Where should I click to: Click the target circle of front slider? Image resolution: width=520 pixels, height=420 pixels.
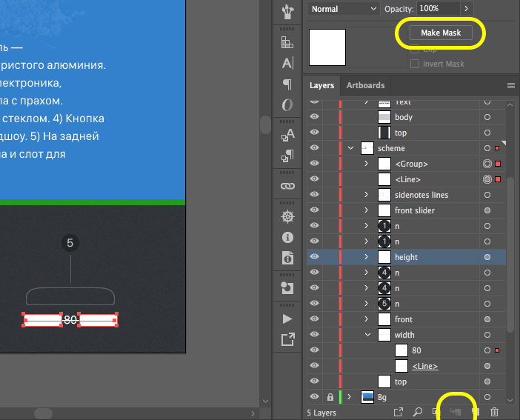pos(487,210)
